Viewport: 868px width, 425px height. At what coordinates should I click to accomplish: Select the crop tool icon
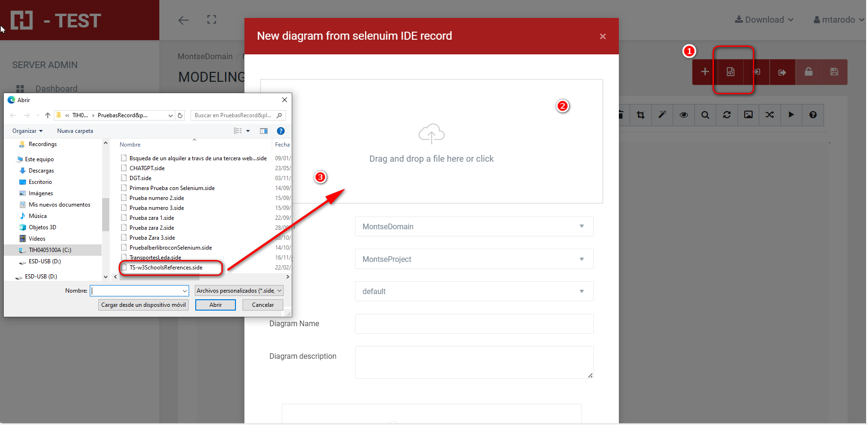tap(641, 115)
